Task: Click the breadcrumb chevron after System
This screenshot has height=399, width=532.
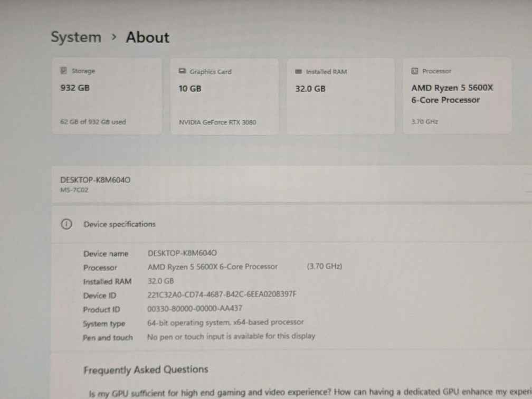Action: coord(113,37)
